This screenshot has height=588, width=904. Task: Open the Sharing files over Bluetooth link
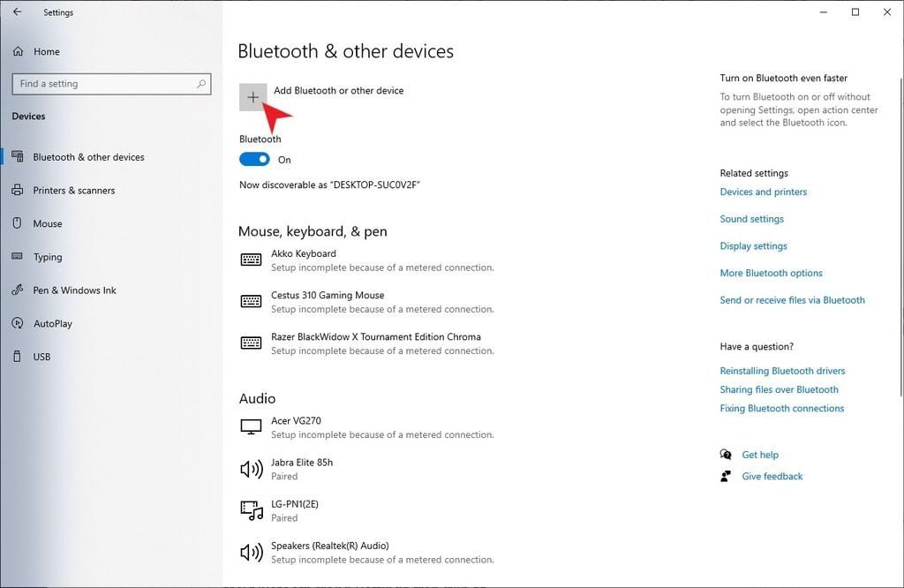coord(779,389)
